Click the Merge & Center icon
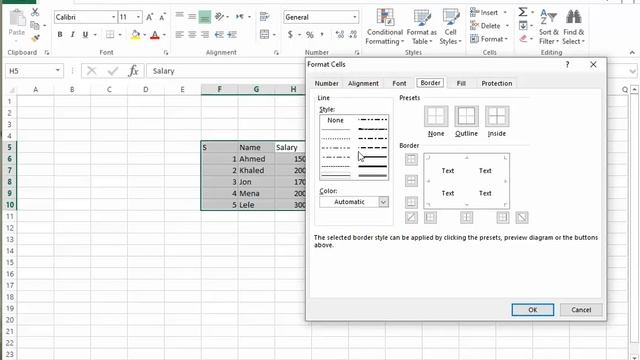The height and width of the screenshot is (360, 640). [264, 35]
